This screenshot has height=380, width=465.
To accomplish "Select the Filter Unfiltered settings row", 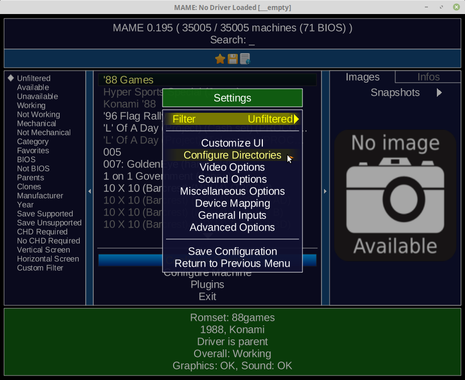I will (x=232, y=119).
